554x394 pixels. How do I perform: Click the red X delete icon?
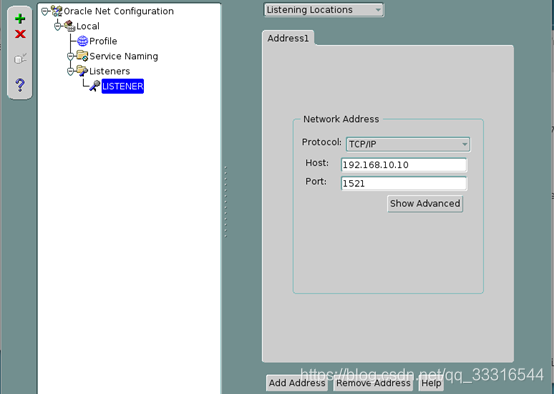point(20,34)
